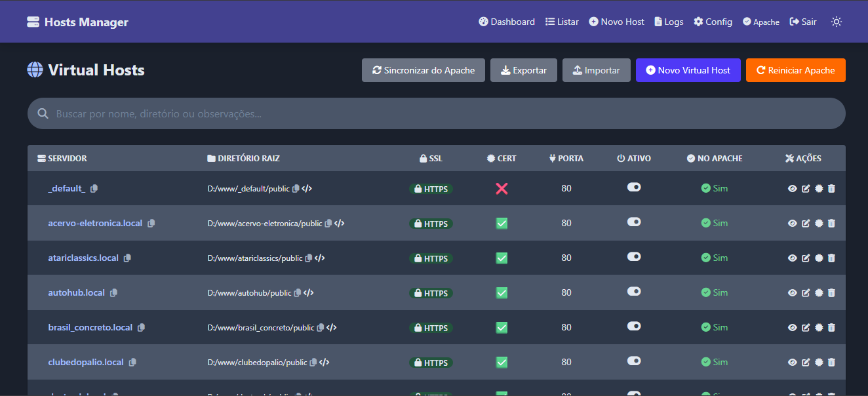
Task: Open autohub.local host link
Action: coord(77,293)
